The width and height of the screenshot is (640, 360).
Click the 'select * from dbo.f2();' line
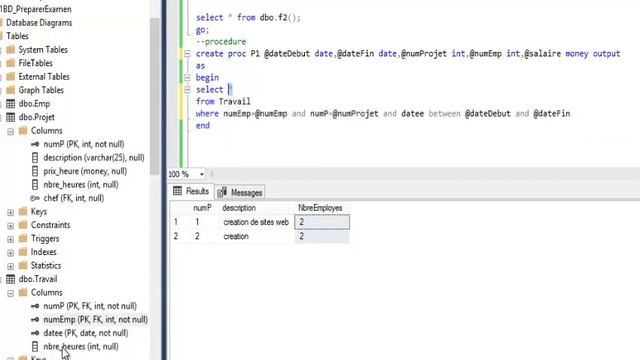pyautogui.click(x=248, y=18)
